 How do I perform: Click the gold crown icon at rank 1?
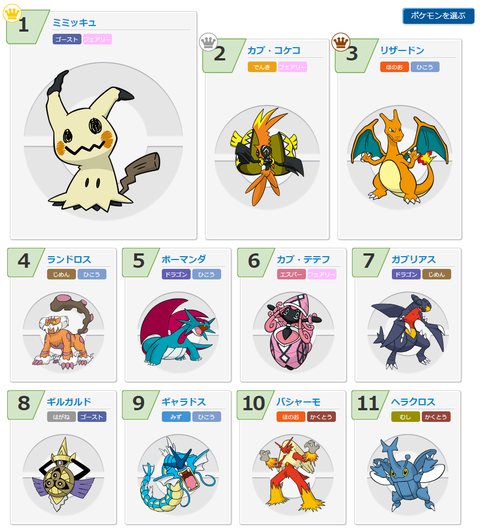click(x=12, y=13)
